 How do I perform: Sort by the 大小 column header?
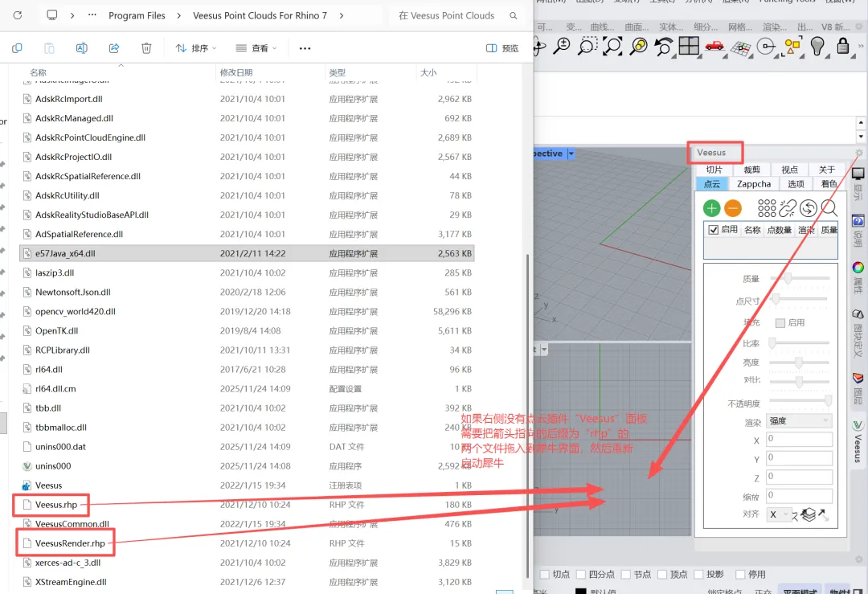point(428,72)
